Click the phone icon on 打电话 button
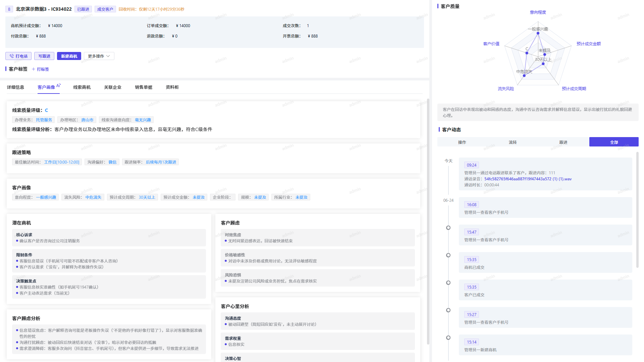Screen dimensions: 644x362 11,56
